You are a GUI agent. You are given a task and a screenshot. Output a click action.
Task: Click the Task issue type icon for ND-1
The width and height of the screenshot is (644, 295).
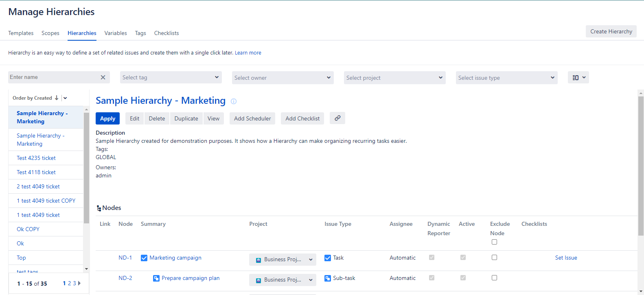pos(328,258)
